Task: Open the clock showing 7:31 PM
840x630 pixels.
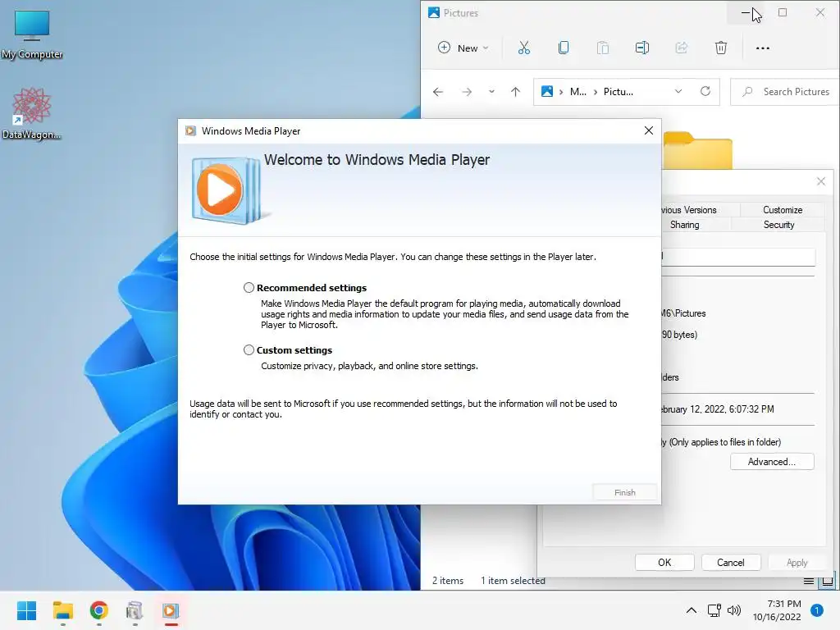Action: point(777,610)
